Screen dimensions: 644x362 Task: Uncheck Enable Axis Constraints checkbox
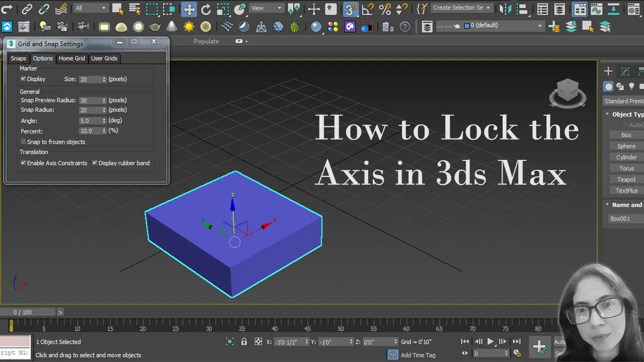pos(23,163)
